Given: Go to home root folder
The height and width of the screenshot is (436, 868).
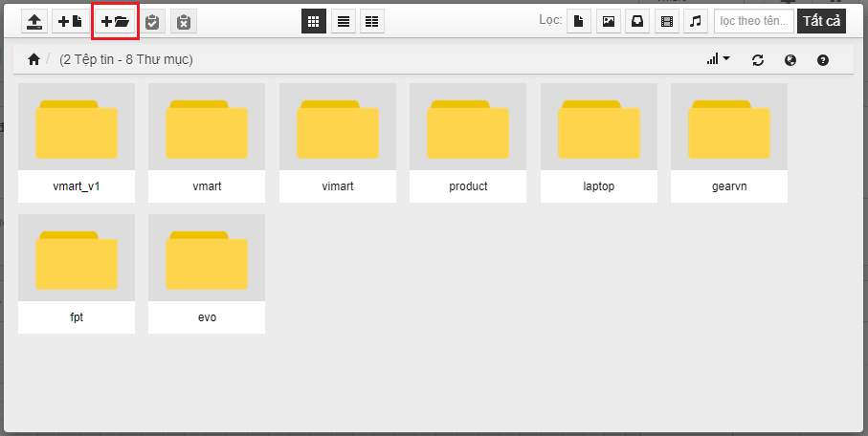Looking at the screenshot, I should click(x=33, y=59).
